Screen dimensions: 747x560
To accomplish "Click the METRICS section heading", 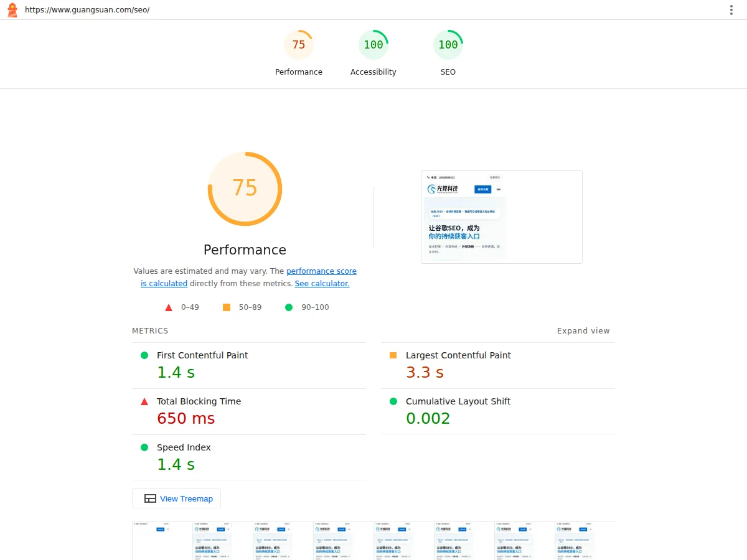I will (150, 331).
